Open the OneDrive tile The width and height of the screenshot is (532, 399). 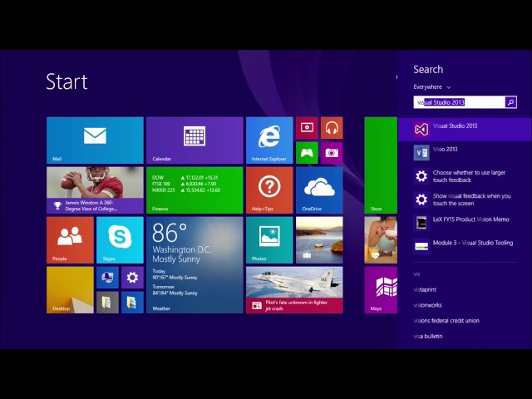point(319,190)
